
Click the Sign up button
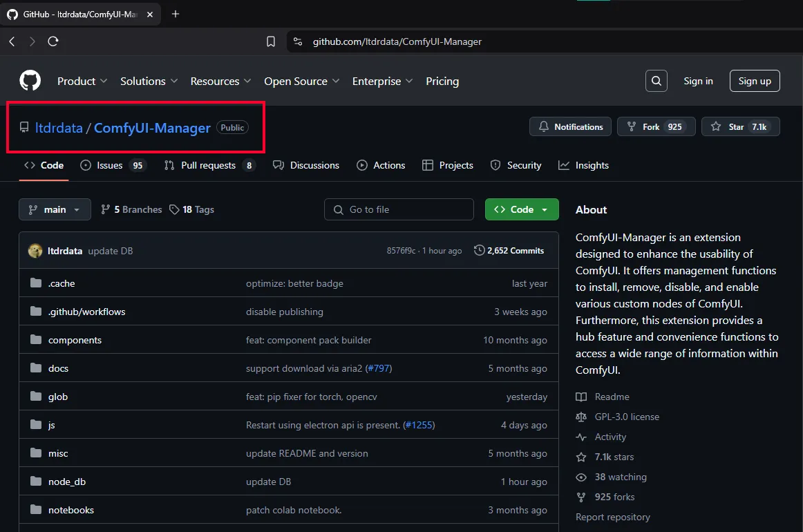(x=754, y=81)
